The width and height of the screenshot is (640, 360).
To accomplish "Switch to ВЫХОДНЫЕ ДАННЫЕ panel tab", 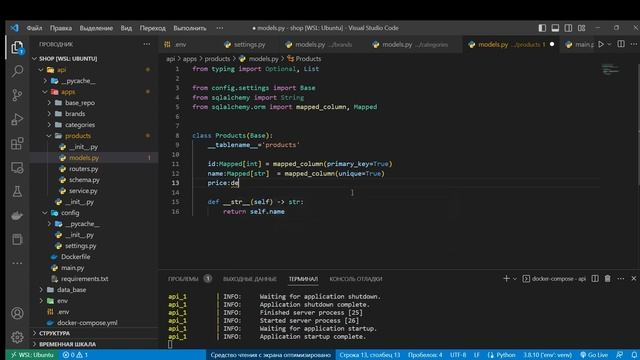I will coord(249,279).
